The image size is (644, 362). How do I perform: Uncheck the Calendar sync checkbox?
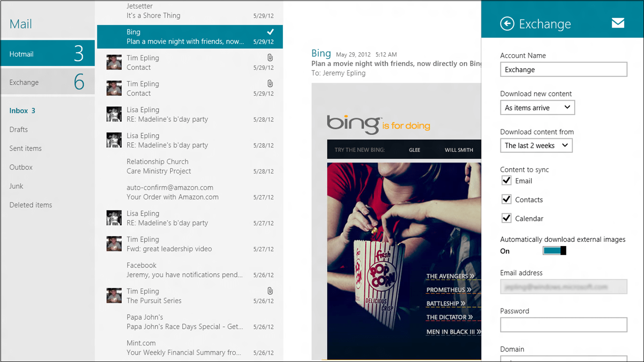coord(507,219)
